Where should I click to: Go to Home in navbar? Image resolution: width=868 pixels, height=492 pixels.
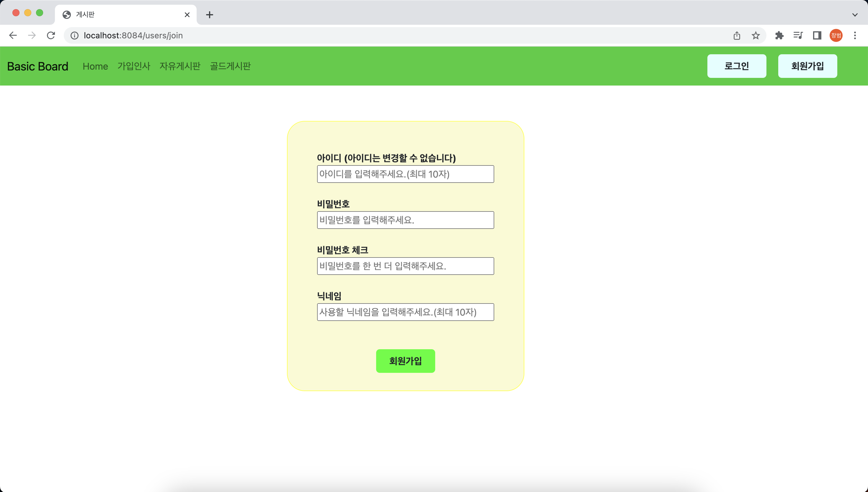[95, 66]
